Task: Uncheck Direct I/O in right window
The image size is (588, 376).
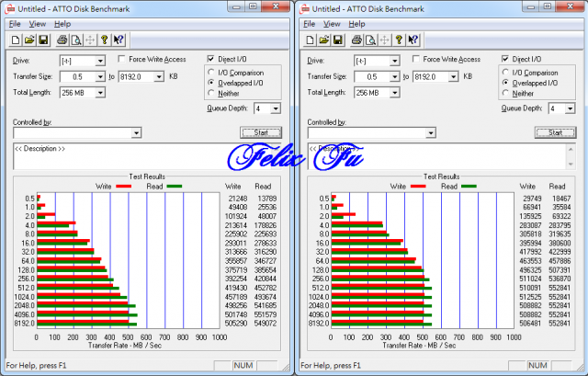Action: (x=505, y=59)
